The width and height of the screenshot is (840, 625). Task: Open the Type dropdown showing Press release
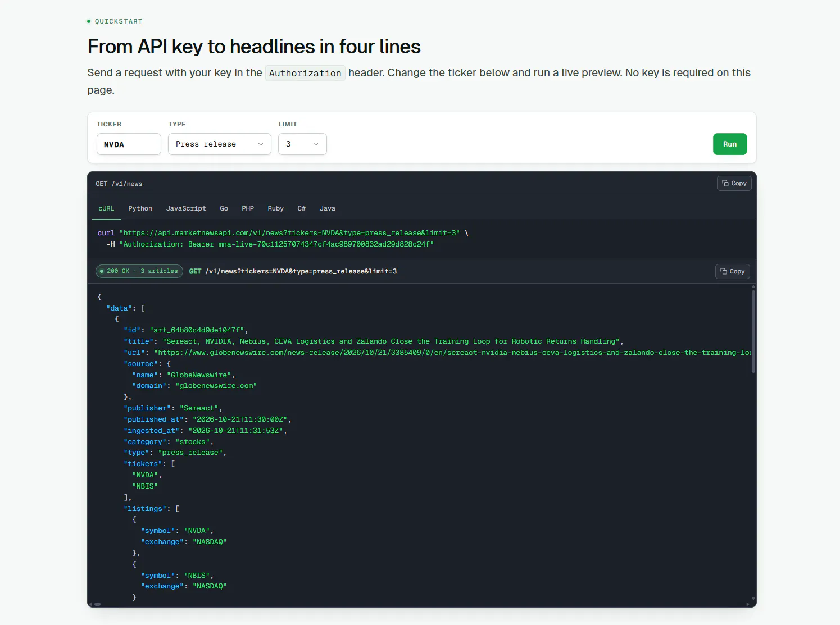coord(220,144)
